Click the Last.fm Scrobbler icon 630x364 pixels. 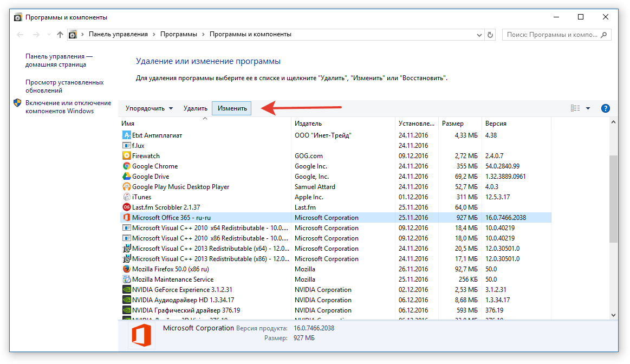pos(127,207)
